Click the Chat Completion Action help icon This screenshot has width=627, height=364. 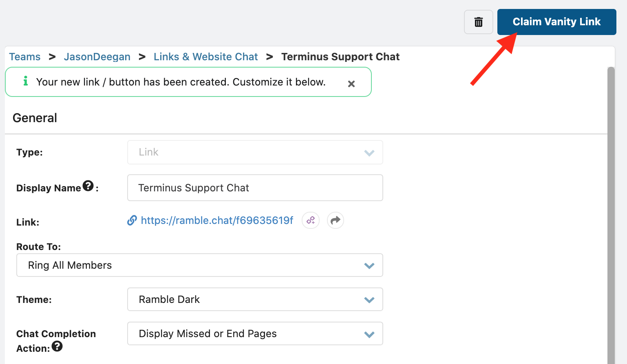57,346
